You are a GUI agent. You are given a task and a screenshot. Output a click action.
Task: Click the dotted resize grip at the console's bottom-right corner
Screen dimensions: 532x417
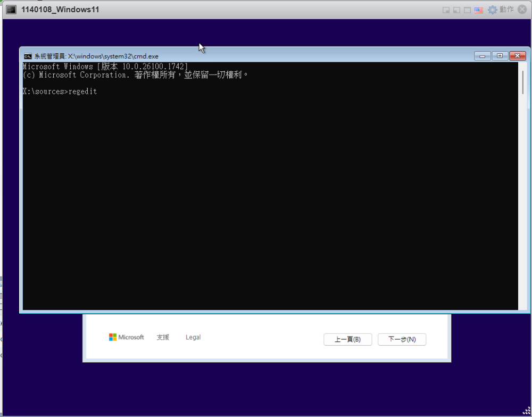526,411
